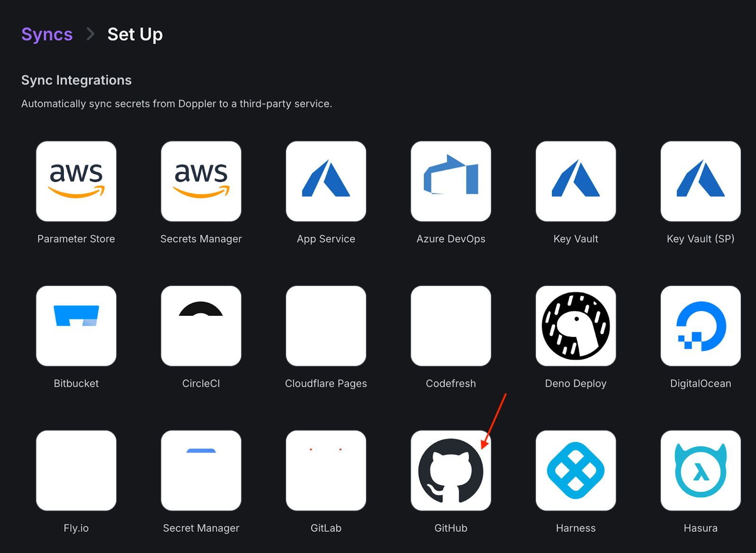
Task: Choose the AWS Secrets Manager integration tile
Action: [201, 181]
